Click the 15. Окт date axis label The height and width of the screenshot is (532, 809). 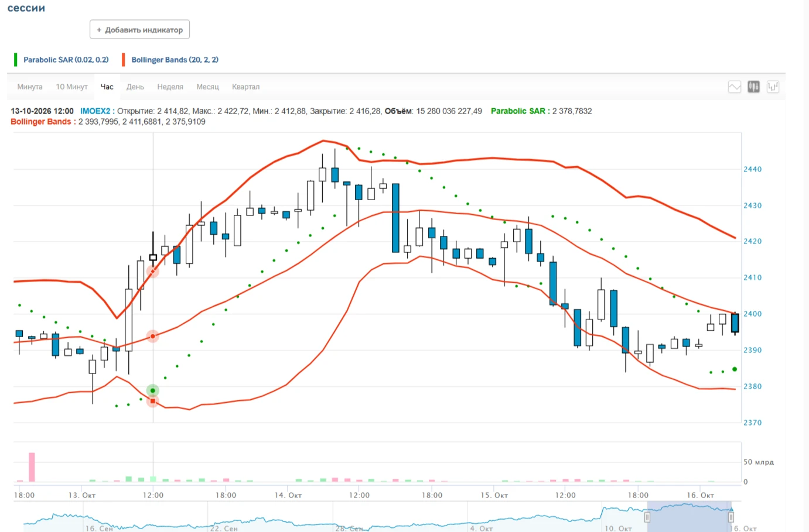(x=494, y=495)
